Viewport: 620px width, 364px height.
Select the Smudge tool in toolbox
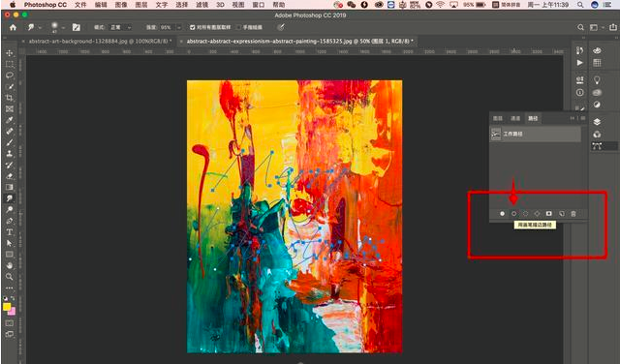click(10, 198)
